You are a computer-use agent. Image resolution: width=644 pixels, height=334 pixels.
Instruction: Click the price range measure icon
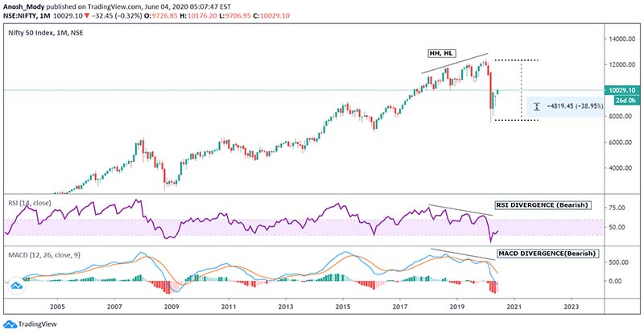pyautogui.click(x=536, y=107)
